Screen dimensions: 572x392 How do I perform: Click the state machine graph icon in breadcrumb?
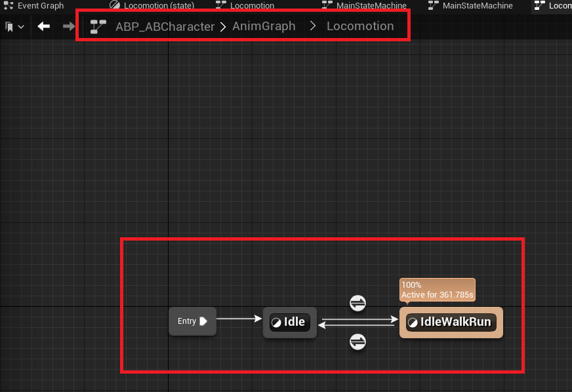click(98, 27)
